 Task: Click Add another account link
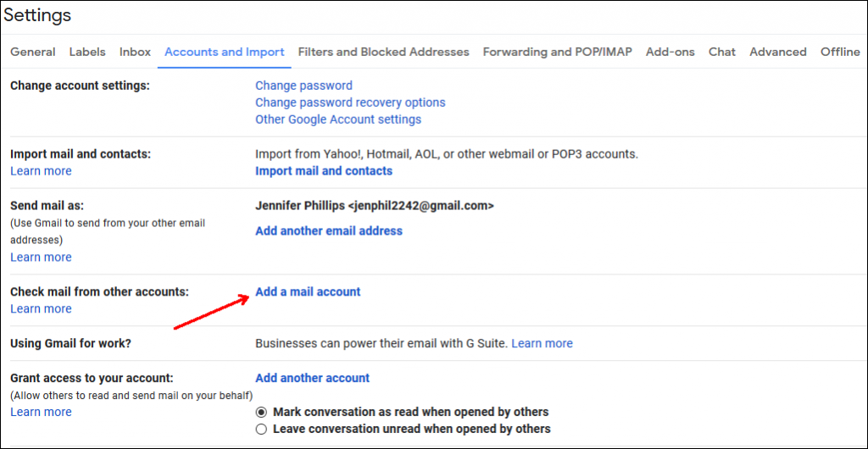(312, 378)
